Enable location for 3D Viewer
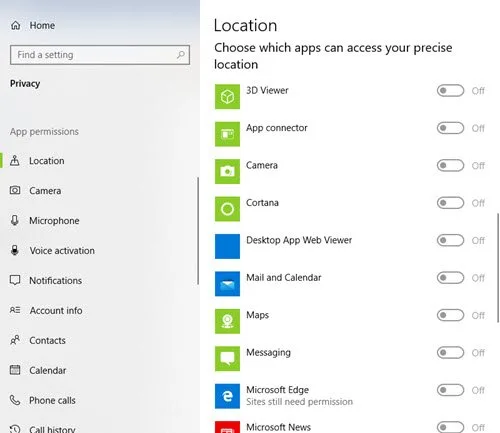Screen dimensions: 500x433 450,91
